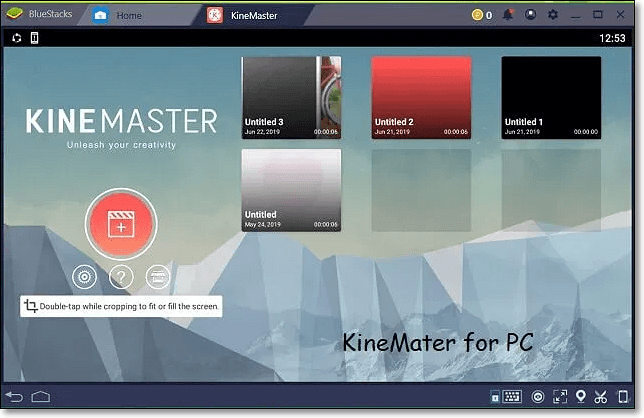Open the Untitled project dated May 24, 2019
Screen dimensions: 644x418
pyautogui.click(x=291, y=191)
